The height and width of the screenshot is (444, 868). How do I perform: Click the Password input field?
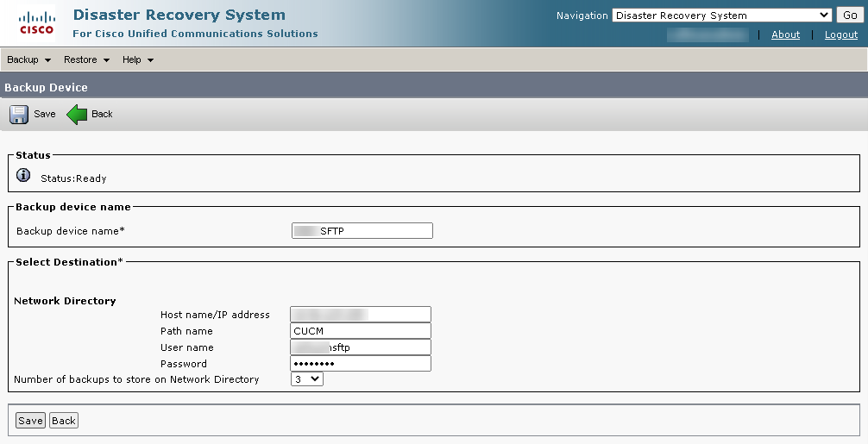361,363
